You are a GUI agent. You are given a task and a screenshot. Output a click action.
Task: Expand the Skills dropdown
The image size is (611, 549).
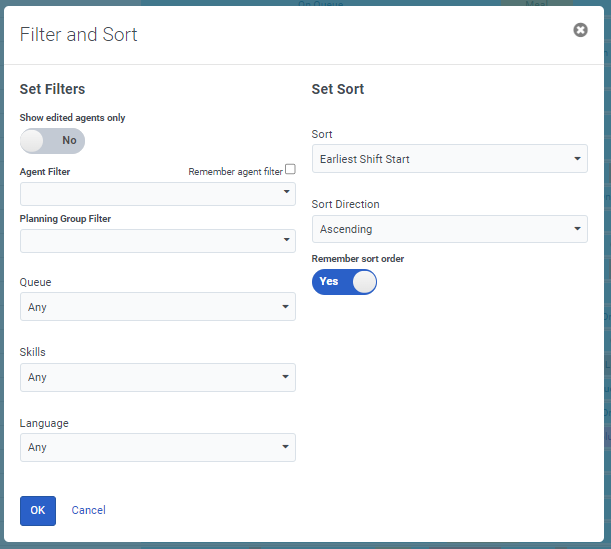coord(157,377)
